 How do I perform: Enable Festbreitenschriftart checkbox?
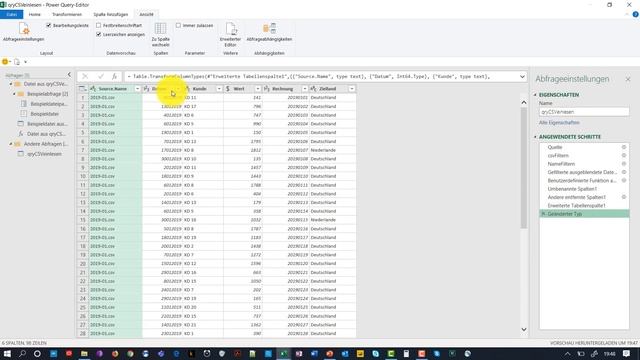(98, 25)
